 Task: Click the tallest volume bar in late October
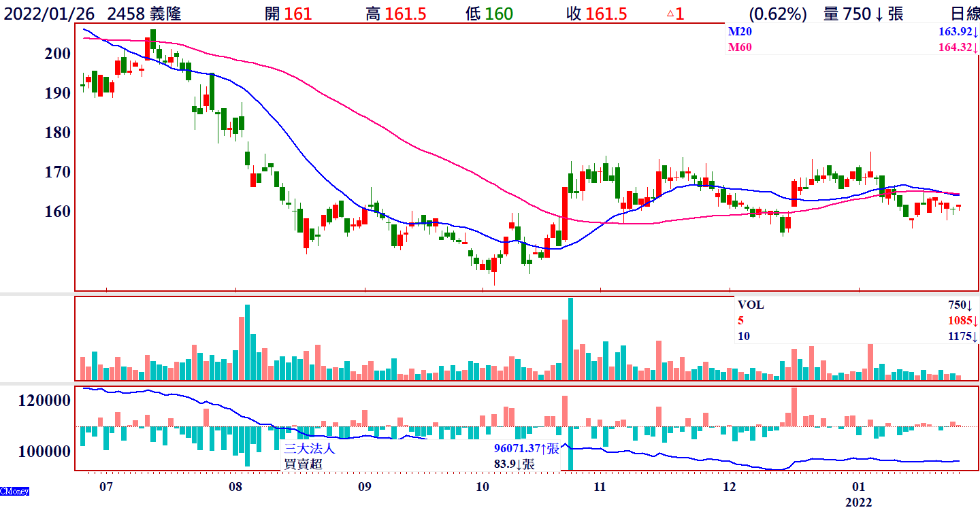click(570, 339)
